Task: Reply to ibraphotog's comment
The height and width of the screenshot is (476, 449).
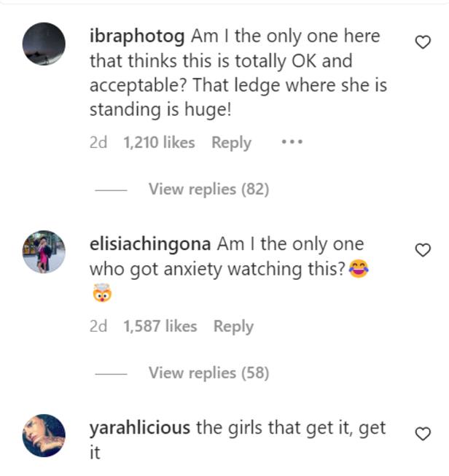Action: coord(231,143)
